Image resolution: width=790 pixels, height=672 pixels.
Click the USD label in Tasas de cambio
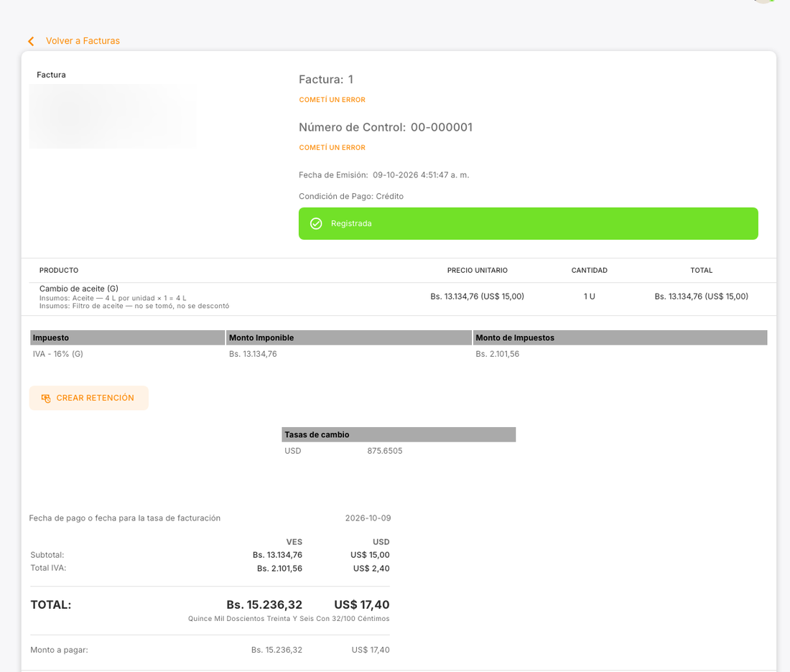point(293,451)
